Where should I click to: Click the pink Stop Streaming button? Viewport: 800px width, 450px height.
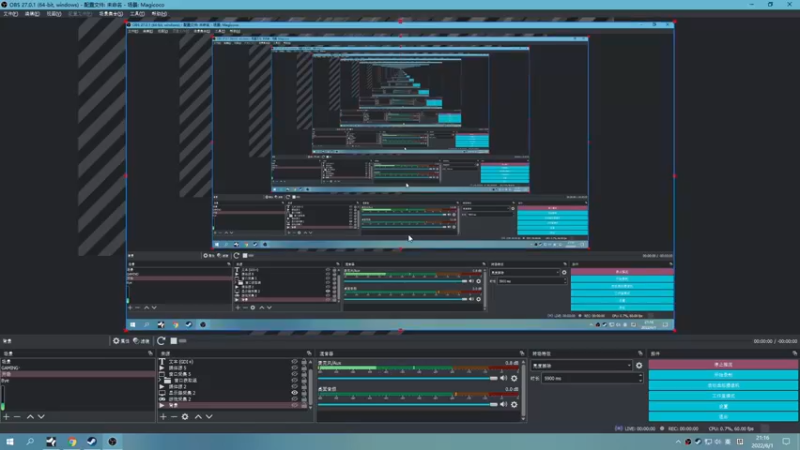pyautogui.click(x=723, y=364)
